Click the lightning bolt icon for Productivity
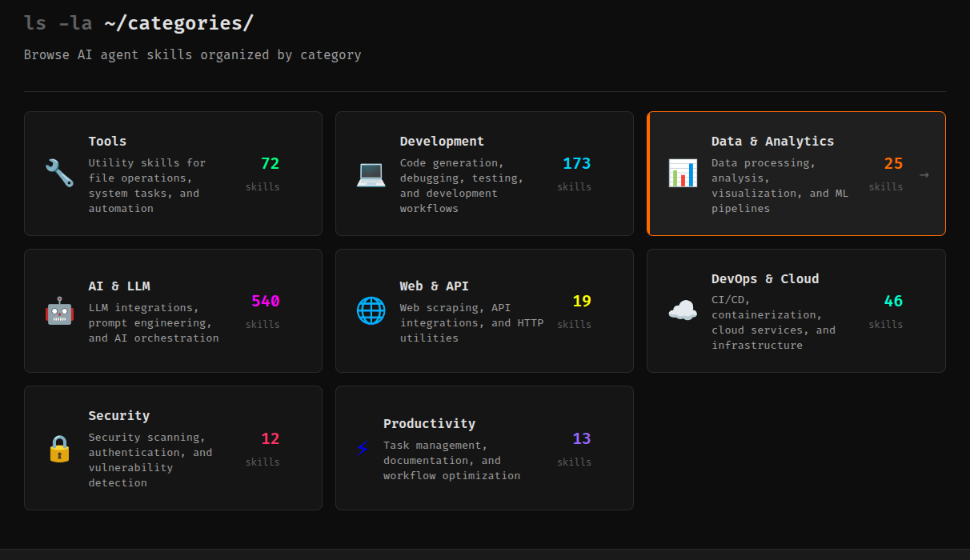The height and width of the screenshot is (560, 970). [x=363, y=449]
